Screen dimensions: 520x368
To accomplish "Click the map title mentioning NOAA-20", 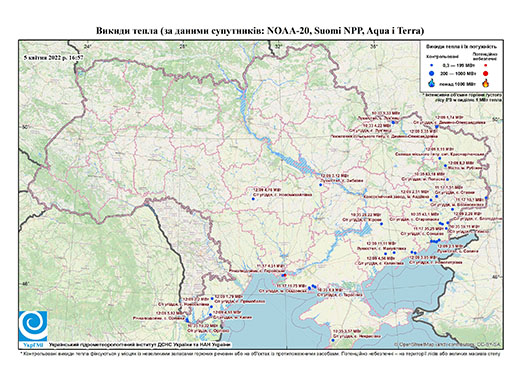I will point(260,31).
